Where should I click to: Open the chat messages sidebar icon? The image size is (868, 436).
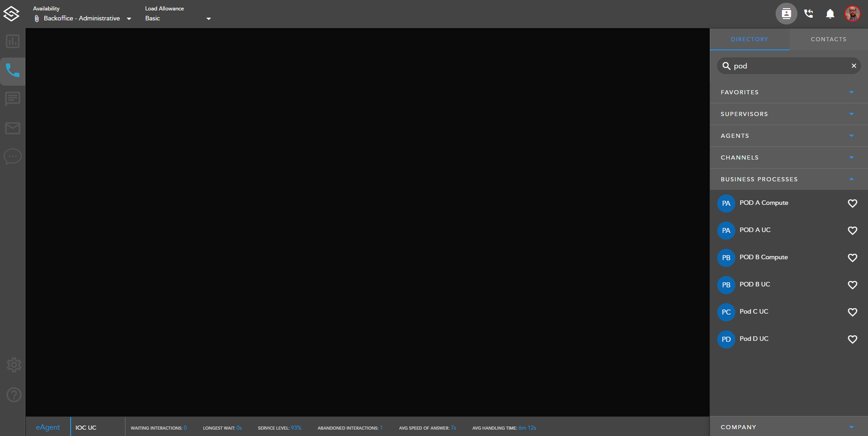pyautogui.click(x=13, y=99)
